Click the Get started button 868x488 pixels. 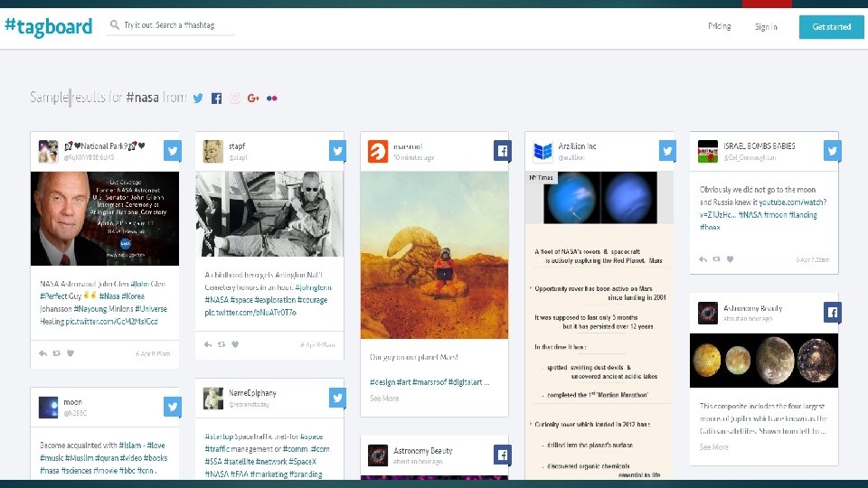tap(832, 26)
